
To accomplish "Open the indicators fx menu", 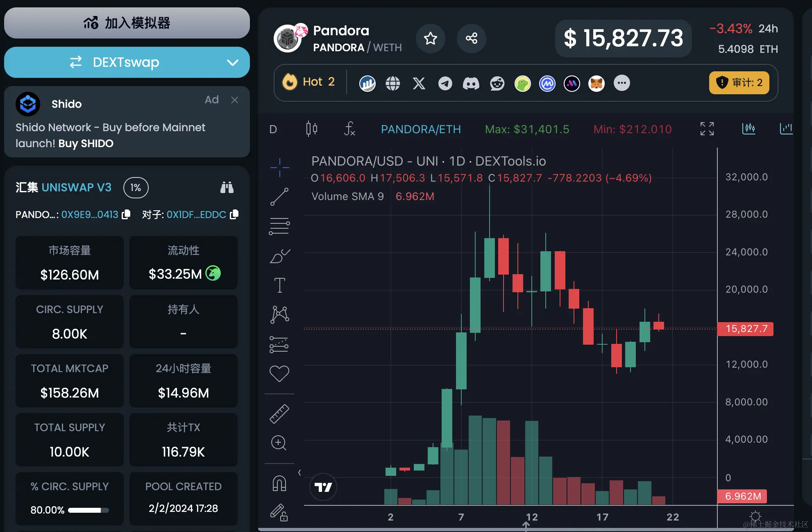I will point(349,129).
